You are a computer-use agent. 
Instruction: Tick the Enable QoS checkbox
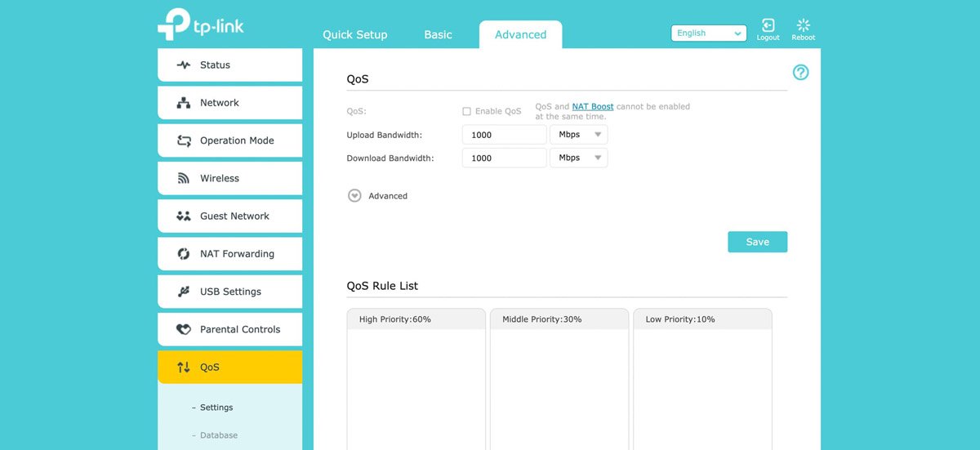[x=466, y=111]
